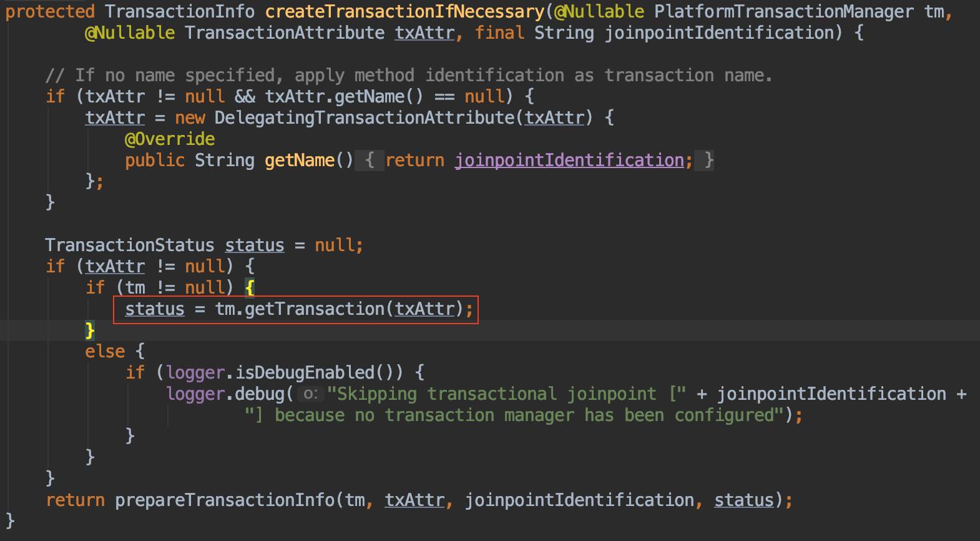Click the highlighted closing yellow brace

pyautogui.click(x=90, y=330)
